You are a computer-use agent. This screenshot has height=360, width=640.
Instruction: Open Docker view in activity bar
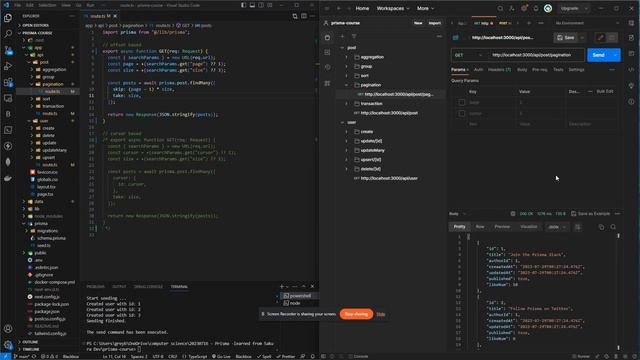(8, 178)
